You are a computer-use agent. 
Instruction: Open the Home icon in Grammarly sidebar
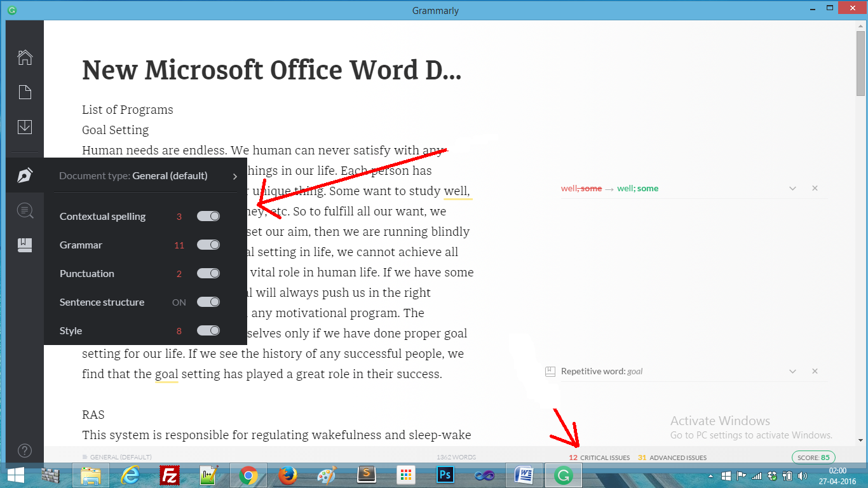point(25,57)
